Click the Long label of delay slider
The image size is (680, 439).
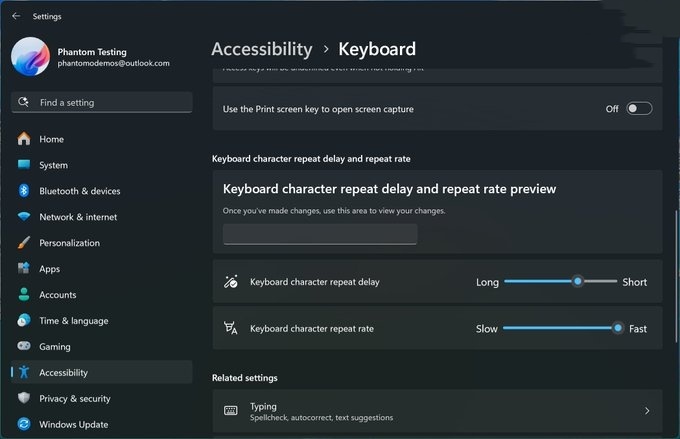click(487, 282)
